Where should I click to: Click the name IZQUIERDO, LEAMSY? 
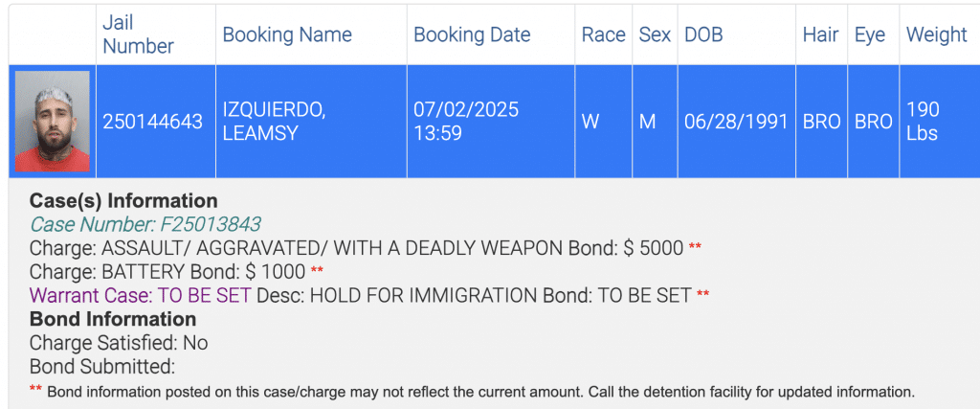coord(274,122)
